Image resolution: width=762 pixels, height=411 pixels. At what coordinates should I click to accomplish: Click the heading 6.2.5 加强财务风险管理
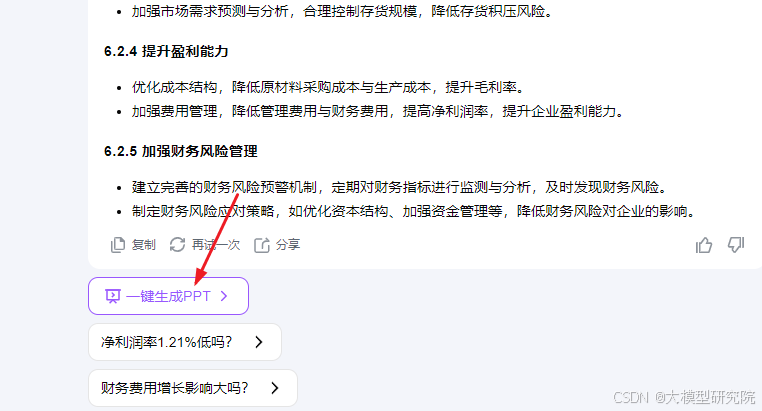181,152
